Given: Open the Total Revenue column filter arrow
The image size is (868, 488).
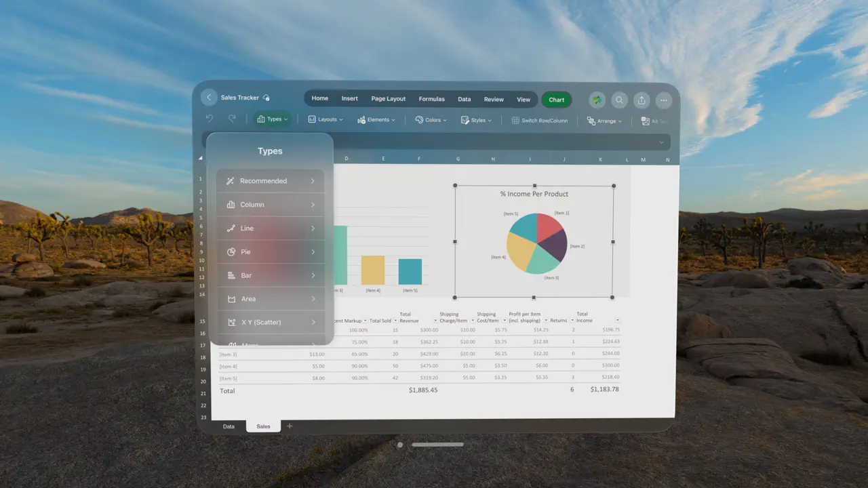Looking at the screenshot, I should point(435,321).
